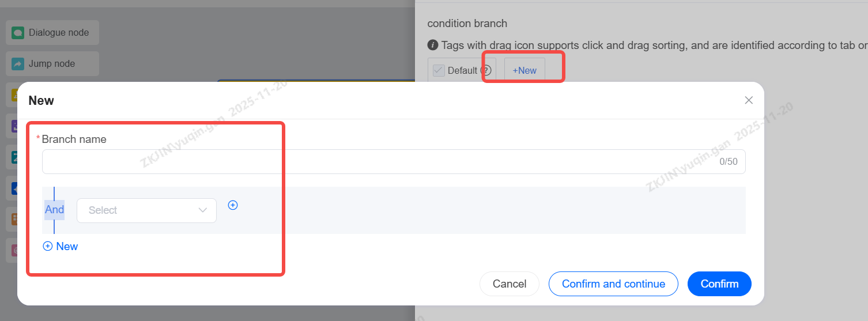Click the yellow node icon under Jump node
Viewport: 868px width, 321px height.
[x=15, y=95]
